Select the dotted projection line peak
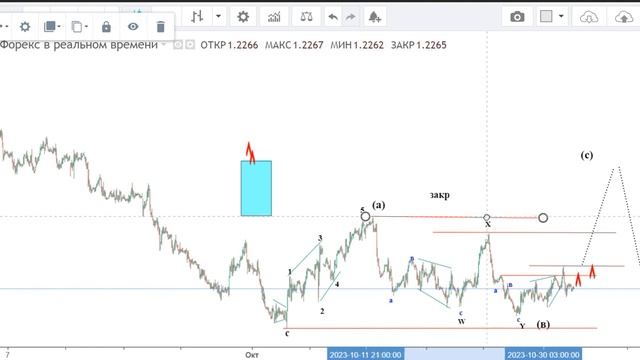640x360 pixels. (617, 167)
